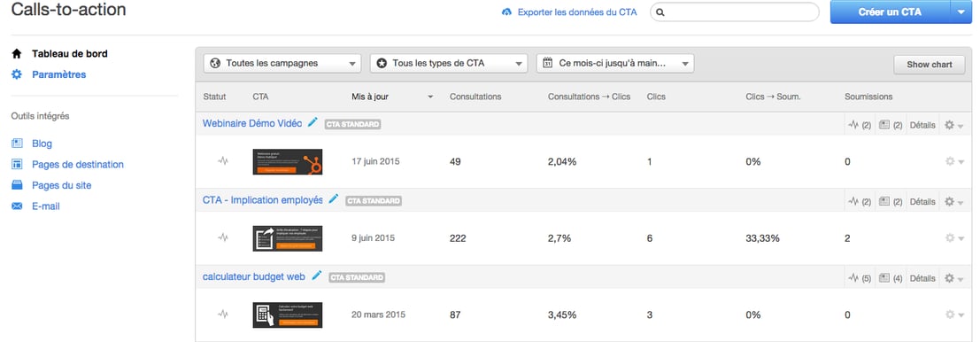
Task: Open the Ce mois-ci date range dropdown
Action: (x=615, y=63)
